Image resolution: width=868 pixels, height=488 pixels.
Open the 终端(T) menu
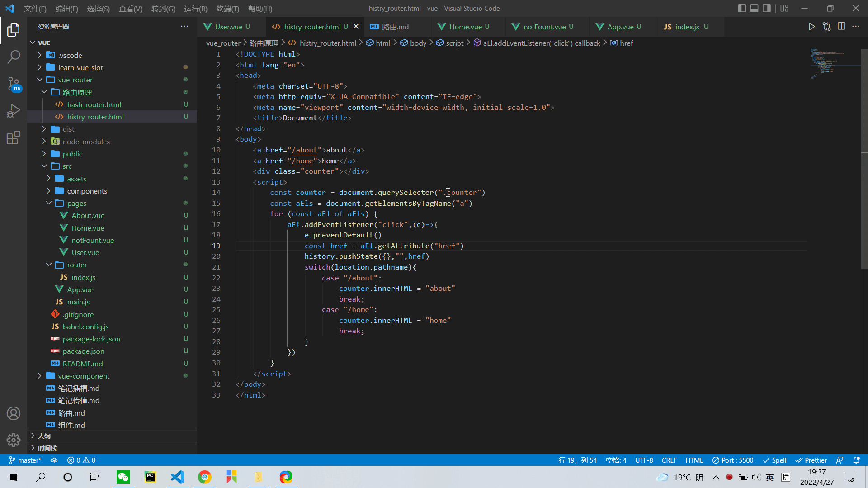(x=228, y=9)
